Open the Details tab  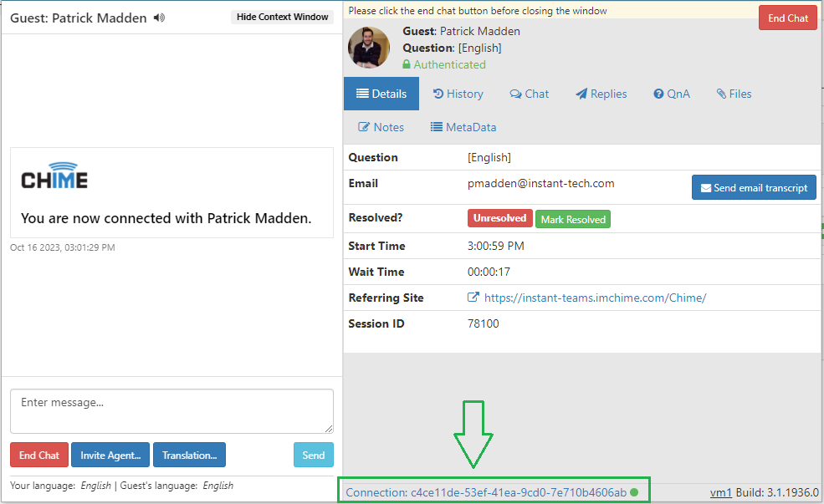381,94
